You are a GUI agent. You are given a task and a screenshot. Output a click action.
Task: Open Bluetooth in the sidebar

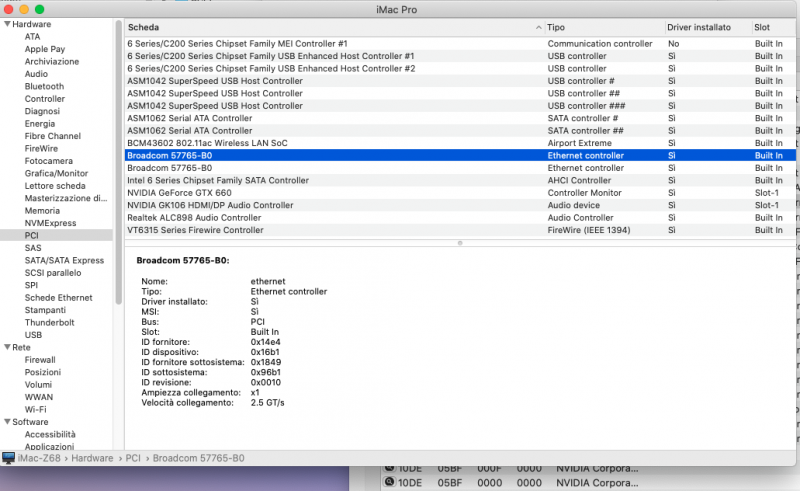pos(44,86)
